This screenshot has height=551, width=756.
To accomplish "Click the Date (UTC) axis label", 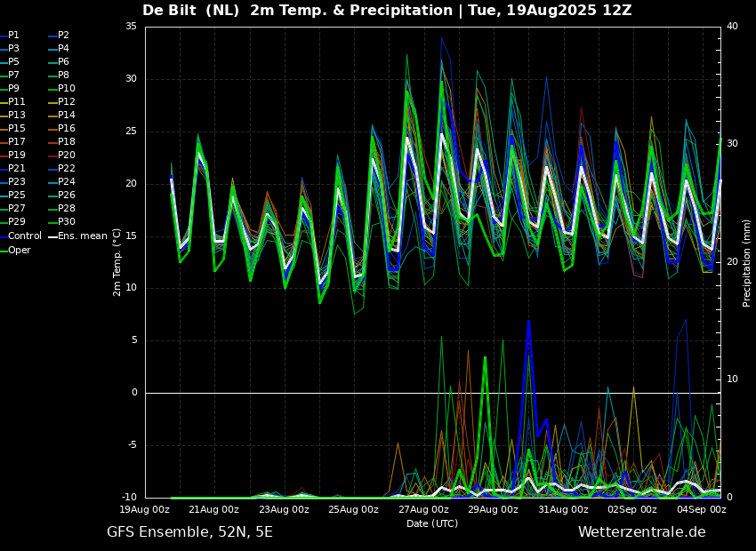I will (x=432, y=523).
